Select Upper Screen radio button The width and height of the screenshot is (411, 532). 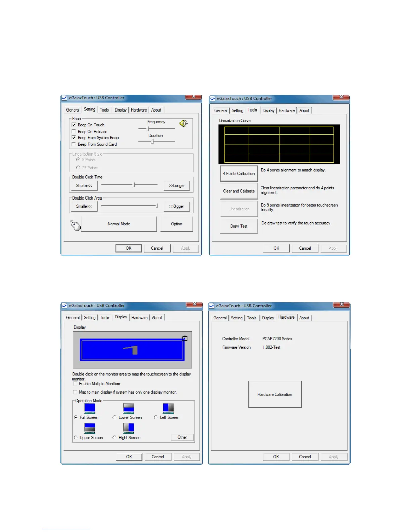(x=76, y=438)
